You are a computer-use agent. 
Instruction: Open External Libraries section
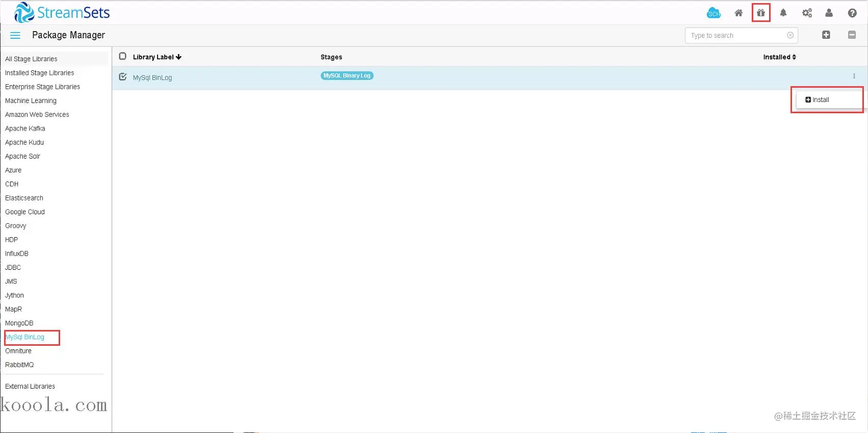pyautogui.click(x=30, y=386)
